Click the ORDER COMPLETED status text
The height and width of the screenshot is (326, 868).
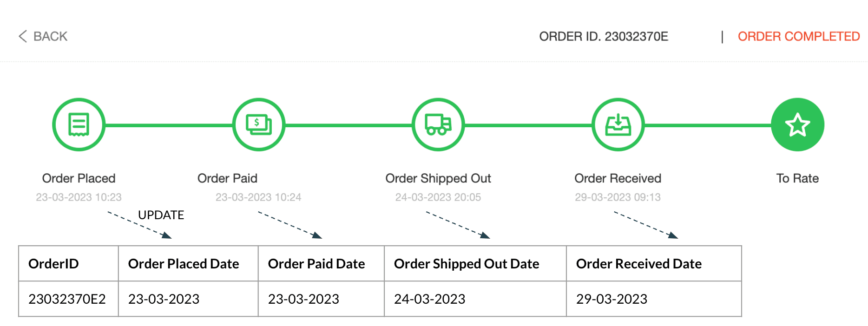(x=799, y=36)
